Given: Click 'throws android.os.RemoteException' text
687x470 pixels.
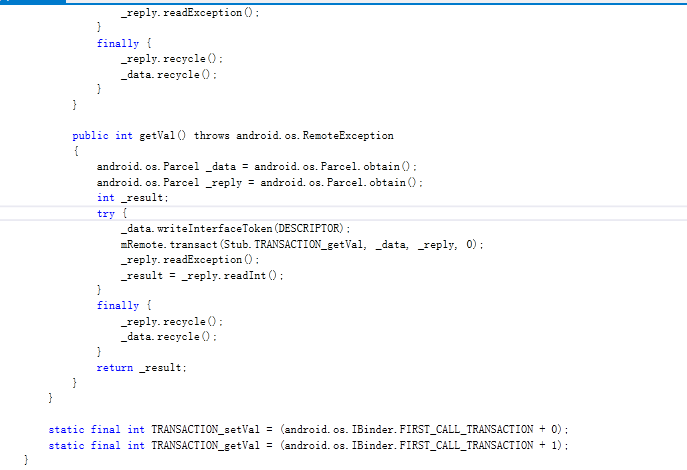Looking at the screenshot, I should click(294, 135).
